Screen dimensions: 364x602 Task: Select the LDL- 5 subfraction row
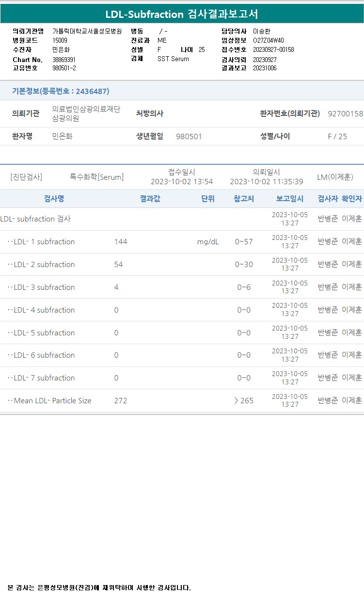[182, 333]
